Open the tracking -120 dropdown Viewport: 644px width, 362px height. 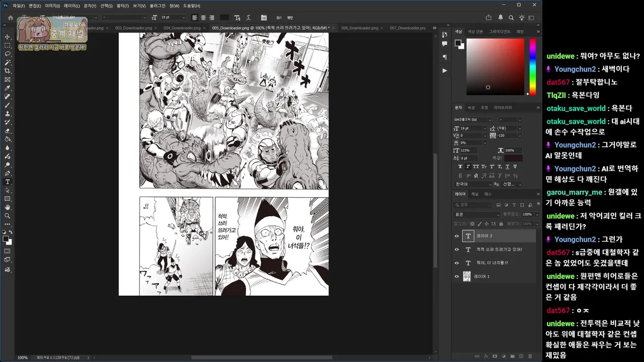coord(520,135)
